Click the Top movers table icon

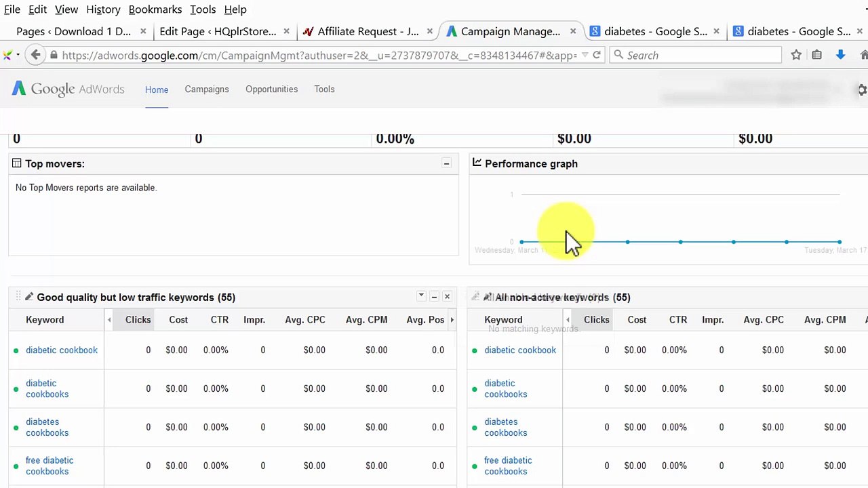tap(16, 163)
